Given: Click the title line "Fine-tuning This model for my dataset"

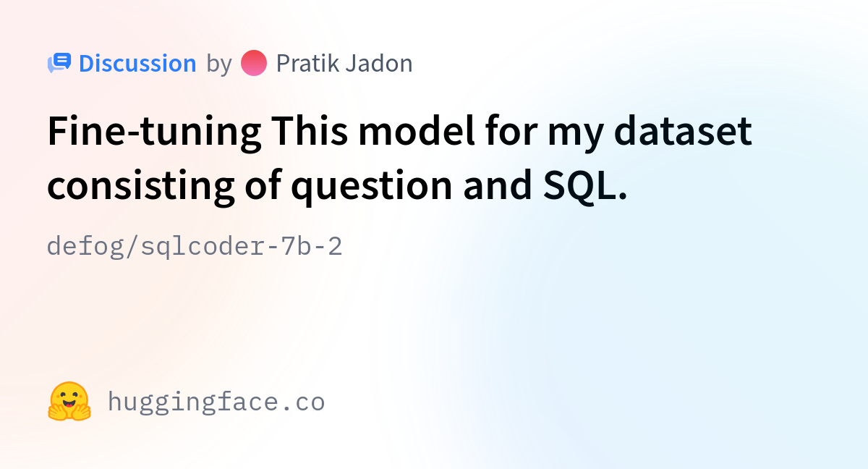Looking at the screenshot, I should click(x=400, y=133).
